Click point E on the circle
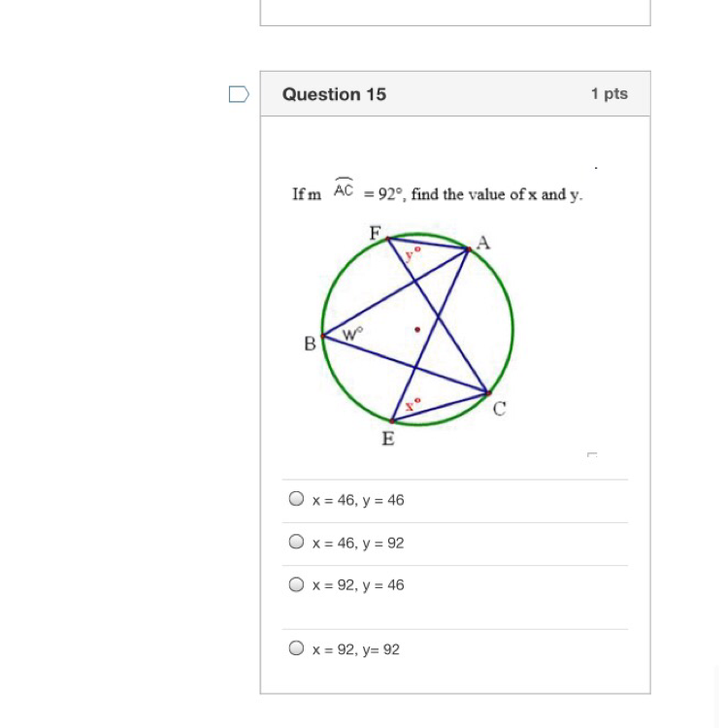The width and height of the screenshot is (726, 728). tap(392, 421)
